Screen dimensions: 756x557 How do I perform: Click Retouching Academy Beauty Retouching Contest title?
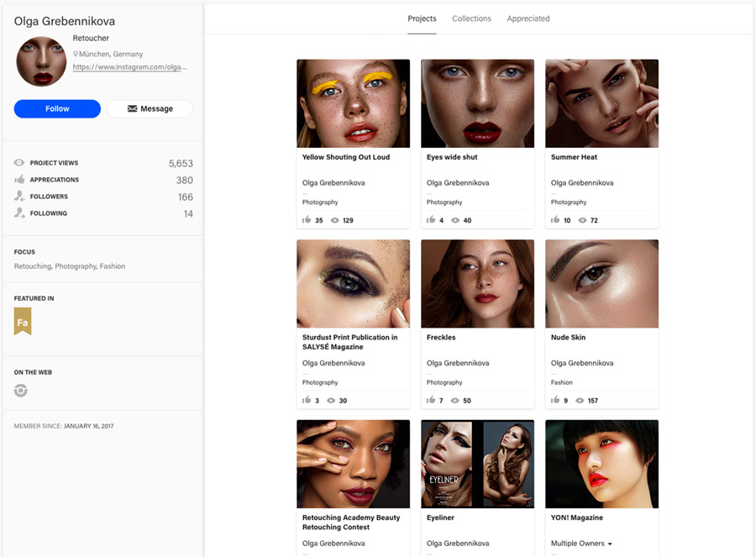click(x=351, y=523)
